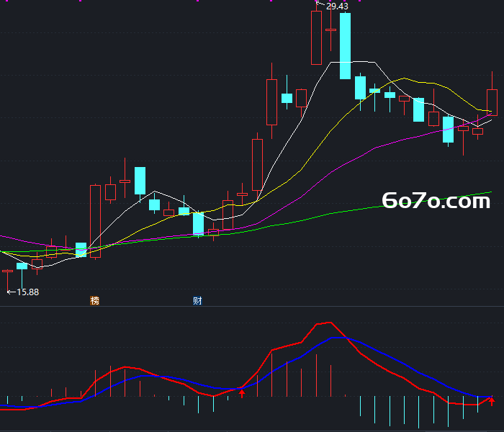This screenshot has width=504, height=432.
Task: Open the 6o7o.com watermark link
Action: [x=436, y=201]
